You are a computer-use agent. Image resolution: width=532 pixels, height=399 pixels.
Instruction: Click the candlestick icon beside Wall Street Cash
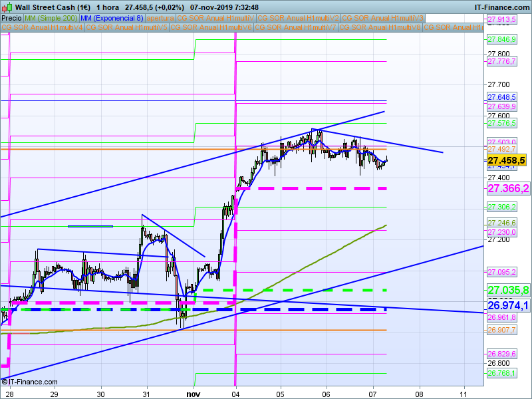click(7, 7)
